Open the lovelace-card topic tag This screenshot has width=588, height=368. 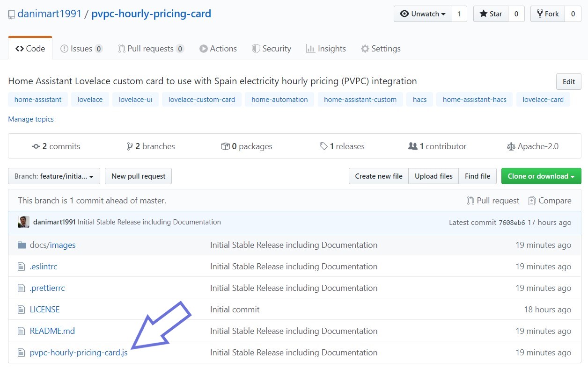(x=543, y=99)
